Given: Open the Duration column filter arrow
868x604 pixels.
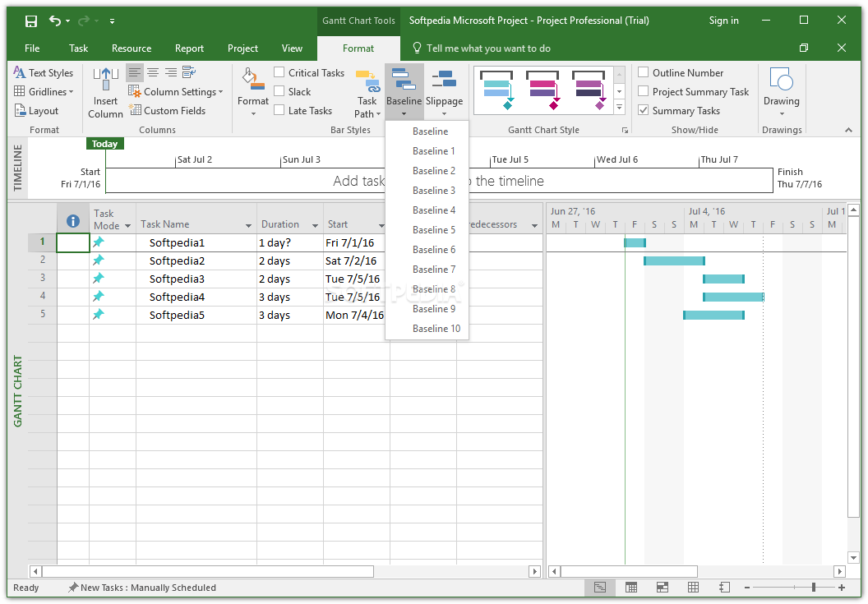Looking at the screenshot, I should (315, 226).
